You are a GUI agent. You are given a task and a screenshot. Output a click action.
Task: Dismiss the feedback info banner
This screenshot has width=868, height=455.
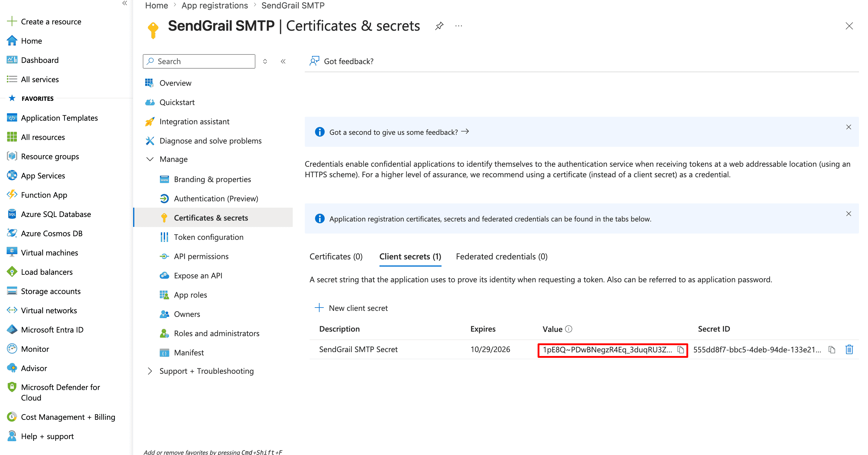pos(848,127)
